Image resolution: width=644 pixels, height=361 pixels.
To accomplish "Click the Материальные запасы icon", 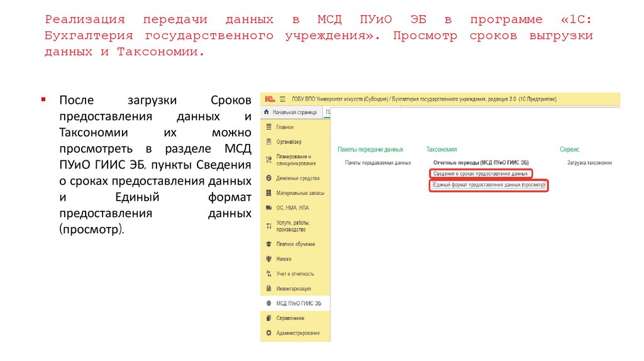I will click(x=269, y=192).
